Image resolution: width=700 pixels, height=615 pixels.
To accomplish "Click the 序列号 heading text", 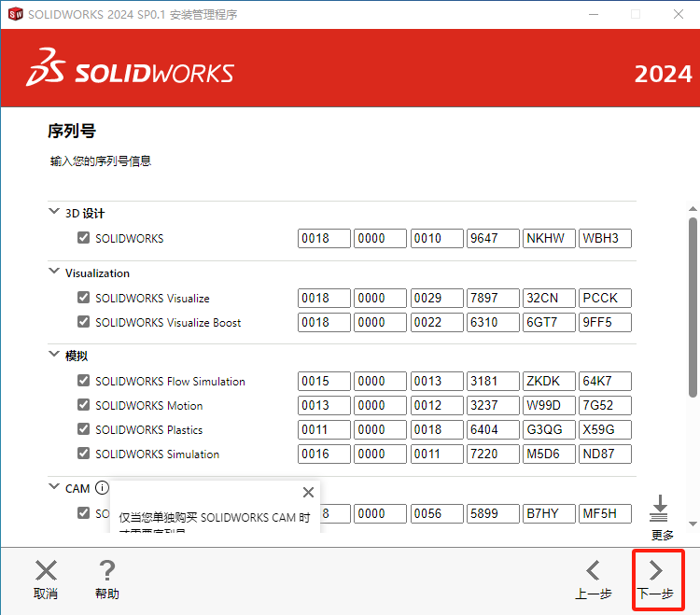I will (72, 132).
